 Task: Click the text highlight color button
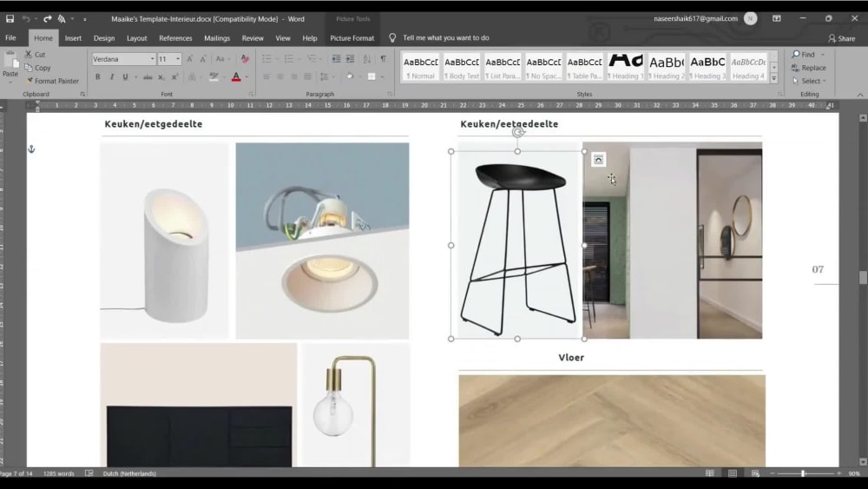pyautogui.click(x=214, y=77)
